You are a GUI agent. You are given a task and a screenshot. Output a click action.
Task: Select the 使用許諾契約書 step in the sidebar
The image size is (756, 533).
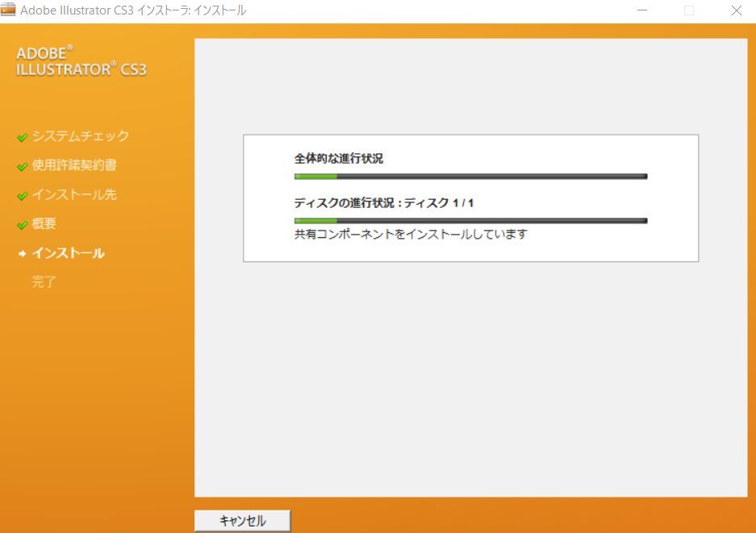point(74,165)
